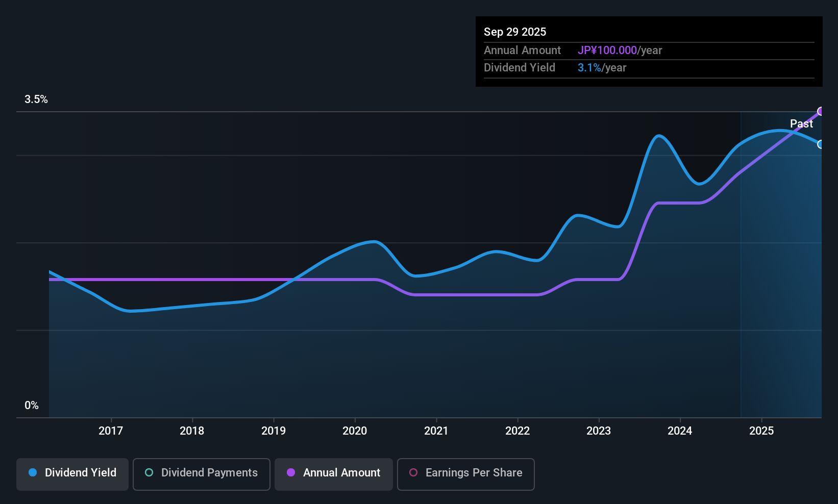838x504 pixels.
Task: Enable the Dividend Payments series
Action: click(x=201, y=474)
